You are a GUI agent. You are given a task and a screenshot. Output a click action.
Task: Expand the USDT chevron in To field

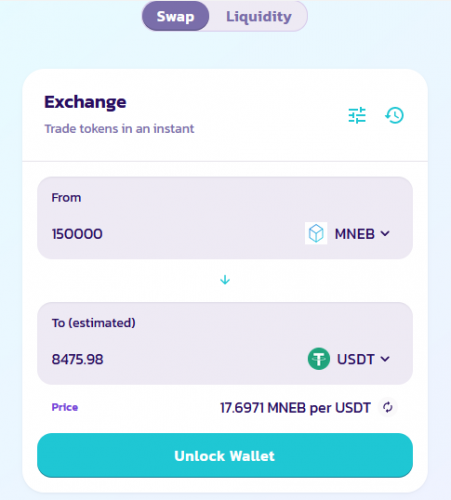(x=385, y=359)
